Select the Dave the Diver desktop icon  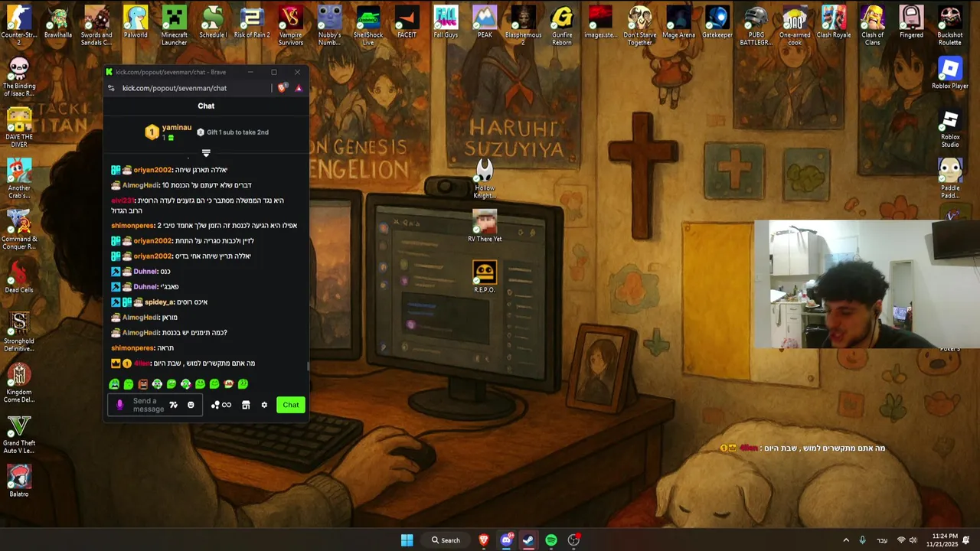click(x=19, y=127)
